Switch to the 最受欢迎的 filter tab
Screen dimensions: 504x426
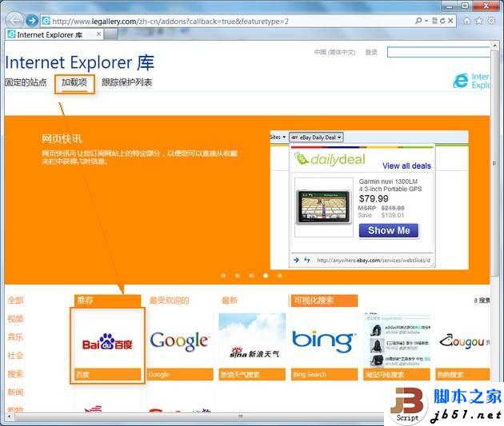point(170,301)
